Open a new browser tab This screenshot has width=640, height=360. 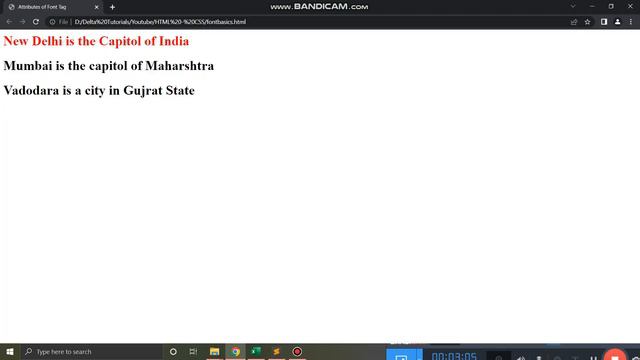click(x=112, y=7)
